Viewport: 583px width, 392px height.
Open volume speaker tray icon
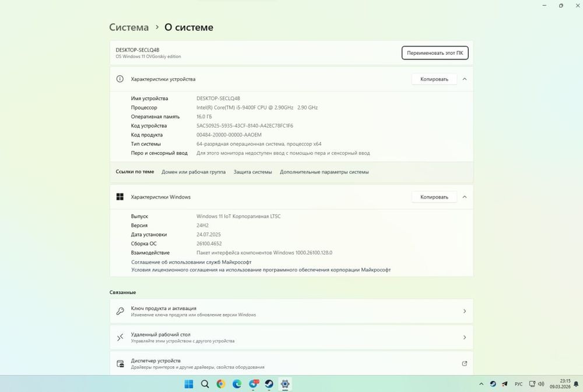point(541,384)
